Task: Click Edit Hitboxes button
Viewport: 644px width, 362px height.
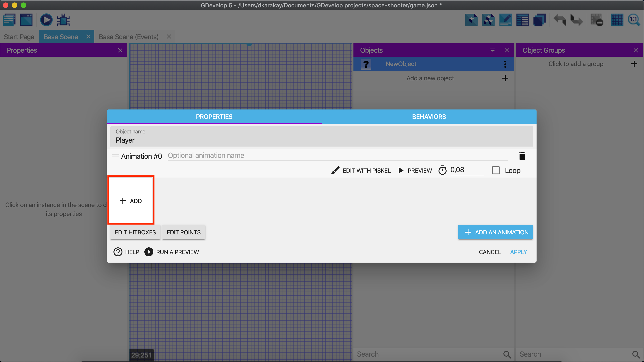Action: tap(135, 232)
